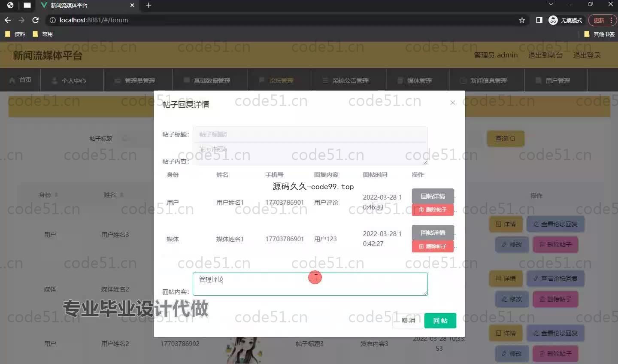
Task: Cancel the reply with 取消 button
Action: point(408,321)
